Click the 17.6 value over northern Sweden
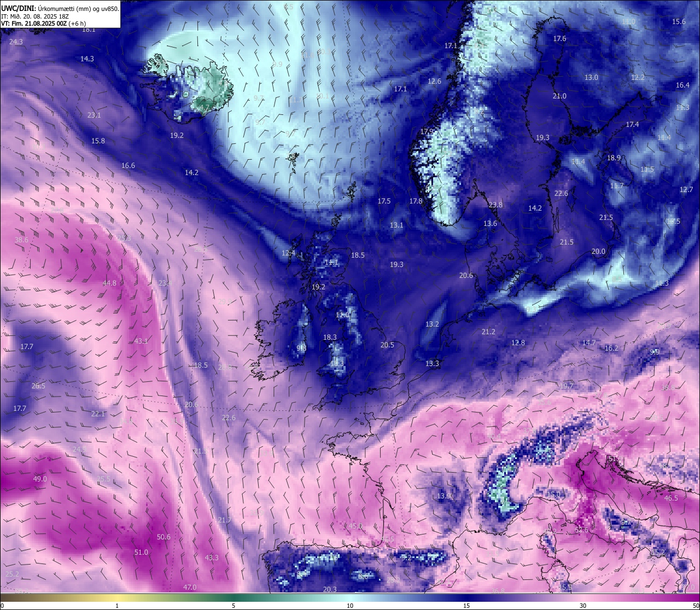This screenshot has height=610, width=700. [x=559, y=38]
